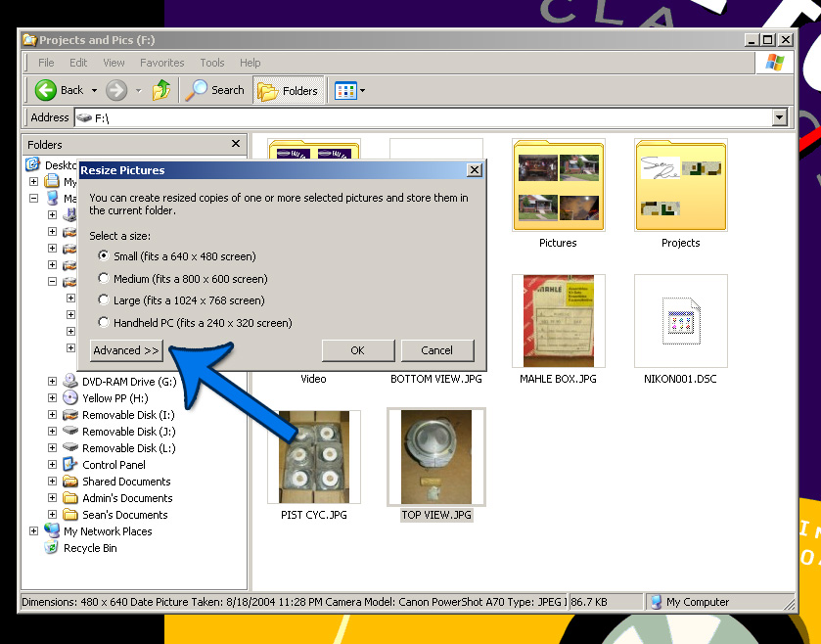Expand the Removable Disk (J:) node
The height and width of the screenshot is (644, 821).
(x=53, y=432)
